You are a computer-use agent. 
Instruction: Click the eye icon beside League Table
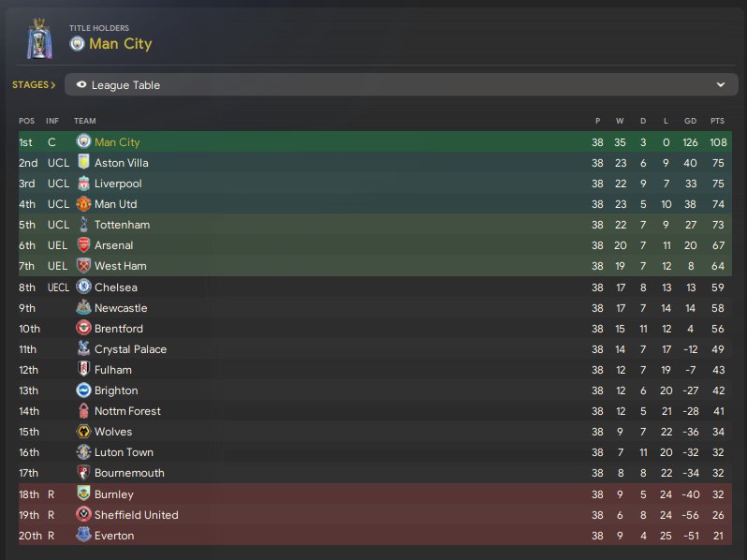click(x=81, y=85)
